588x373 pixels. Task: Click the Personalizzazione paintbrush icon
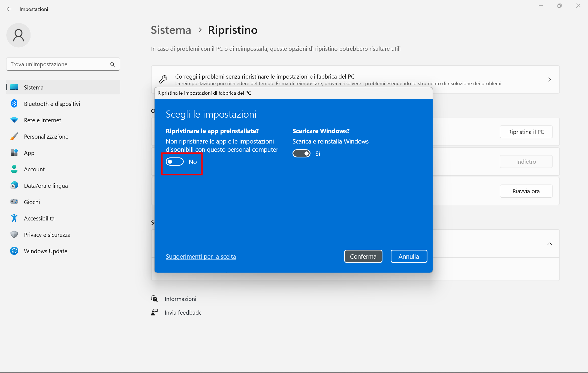[14, 136]
